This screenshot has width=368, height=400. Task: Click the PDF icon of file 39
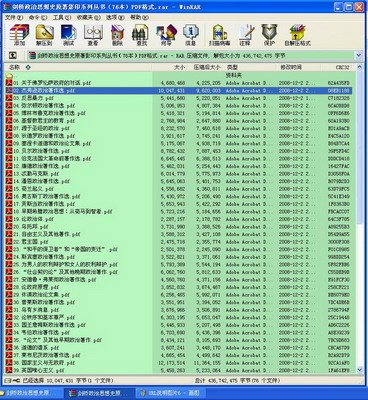pos(9,370)
